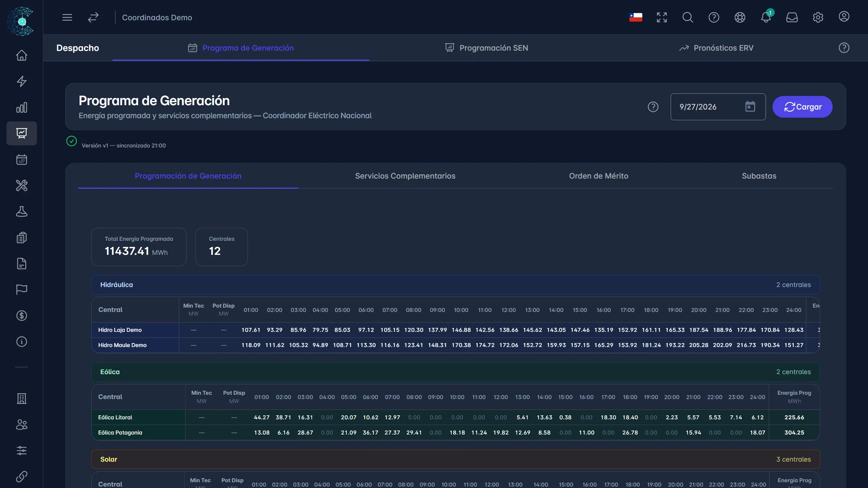Open the link chain sidebar icon
Image resolution: width=868 pixels, height=488 pixels.
pyautogui.click(x=22, y=477)
